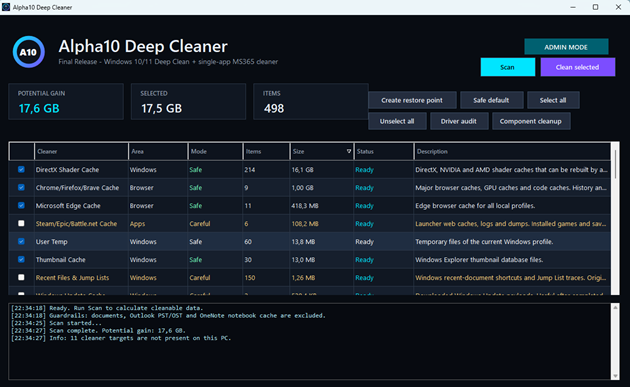Screen dimensions: 630x387
Task: Click the Select all button
Action: click(553, 100)
